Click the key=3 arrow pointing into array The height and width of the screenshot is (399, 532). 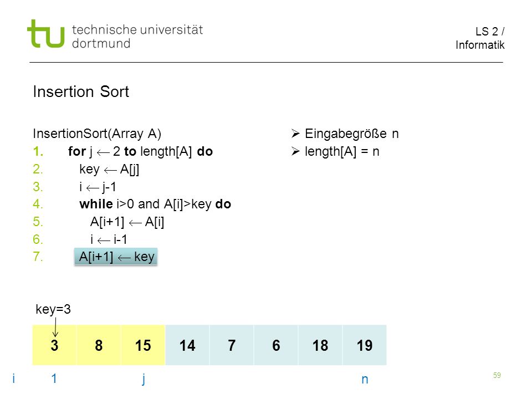pyautogui.click(x=55, y=327)
